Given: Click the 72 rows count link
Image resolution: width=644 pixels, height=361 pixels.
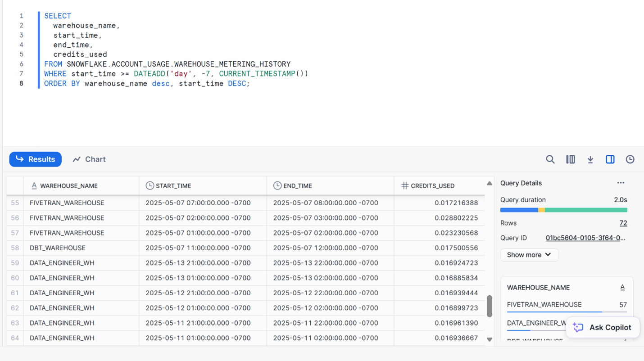Looking at the screenshot, I should pos(623,223).
